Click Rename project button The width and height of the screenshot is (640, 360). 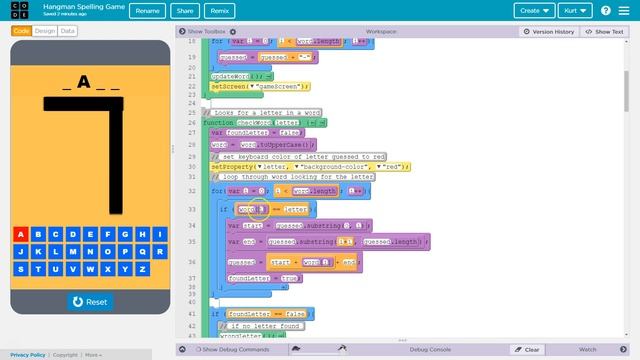click(147, 11)
